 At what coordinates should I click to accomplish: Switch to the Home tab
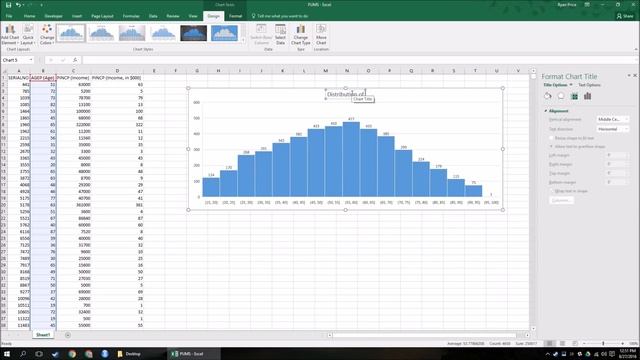click(x=29, y=16)
